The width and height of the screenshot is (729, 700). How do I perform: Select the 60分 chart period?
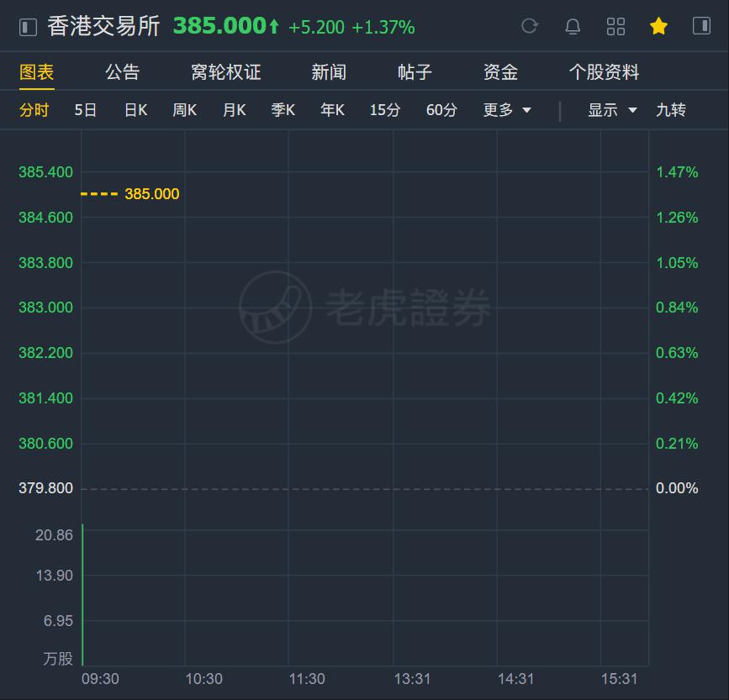pyautogui.click(x=441, y=110)
